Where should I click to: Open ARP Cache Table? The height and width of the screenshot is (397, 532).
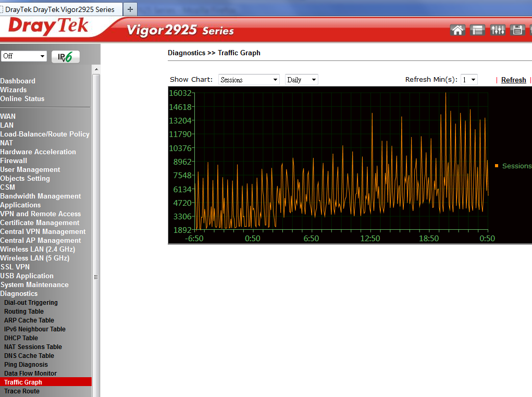pyautogui.click(x=29, y=320)
